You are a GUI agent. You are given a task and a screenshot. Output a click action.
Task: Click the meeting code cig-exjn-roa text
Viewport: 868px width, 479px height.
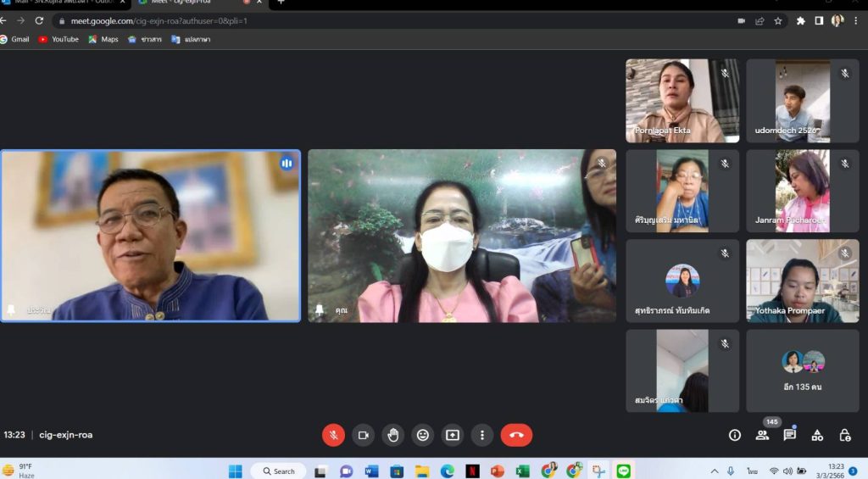66,435
